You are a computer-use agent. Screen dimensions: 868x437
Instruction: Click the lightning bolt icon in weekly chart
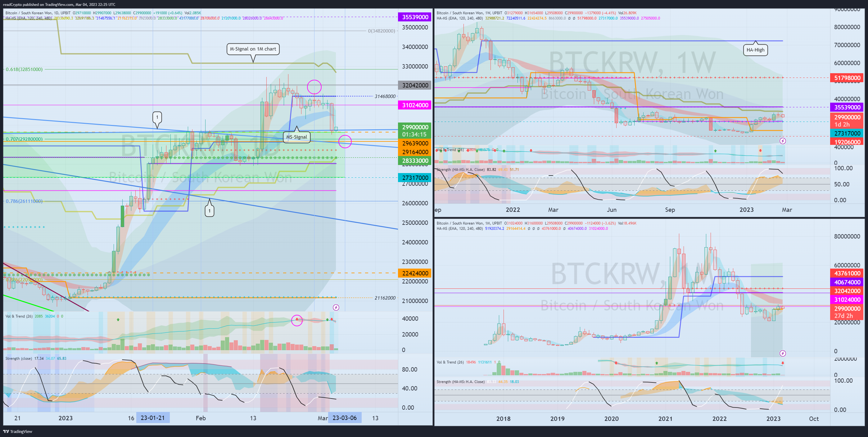(x=783, y=141)
